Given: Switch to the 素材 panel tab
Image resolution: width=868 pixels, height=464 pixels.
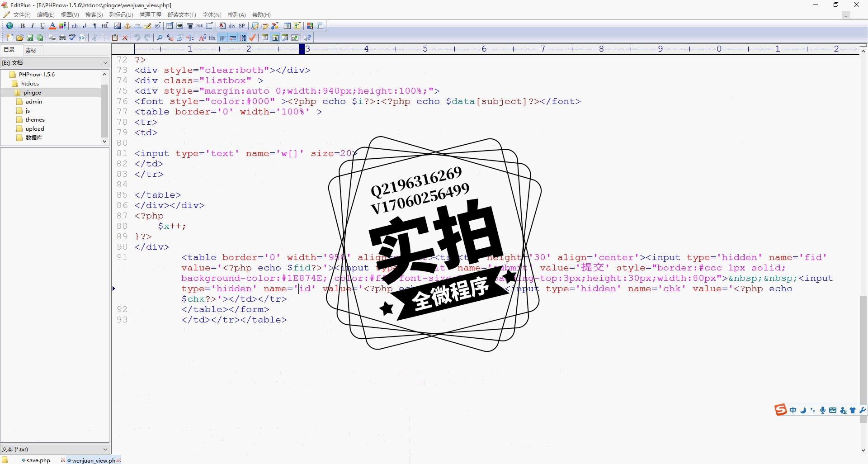Looking at the screenshot, I should coord(31,50).
